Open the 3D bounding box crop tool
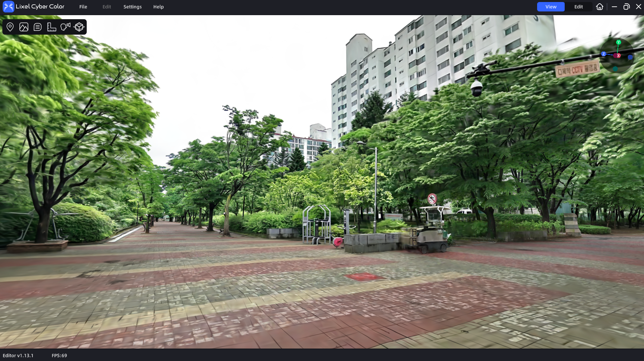The height and width of the screenshot is (361, 644). (x=79, y=27)
